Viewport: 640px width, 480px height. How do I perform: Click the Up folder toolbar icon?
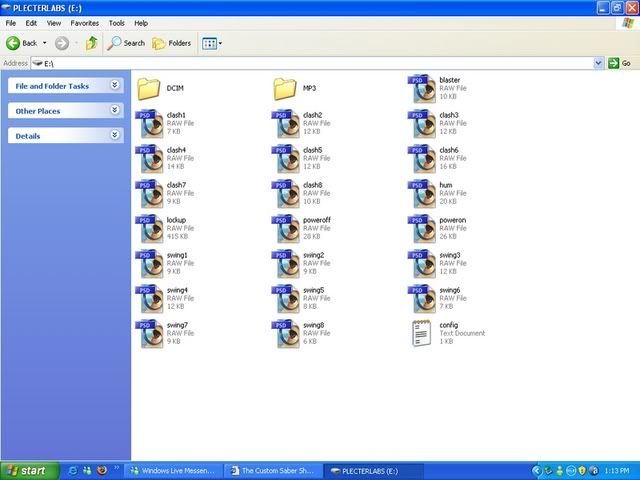(x=92, y=43)
